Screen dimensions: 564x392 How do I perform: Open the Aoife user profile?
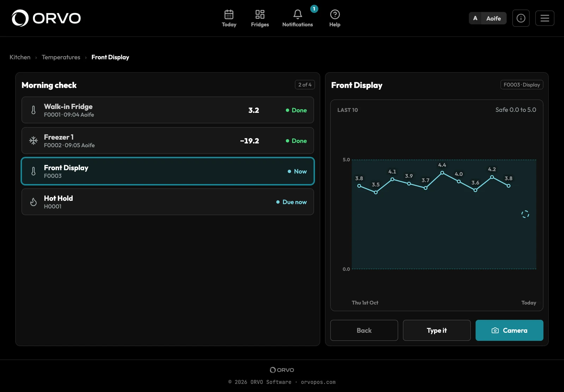[x=488, y=18]
